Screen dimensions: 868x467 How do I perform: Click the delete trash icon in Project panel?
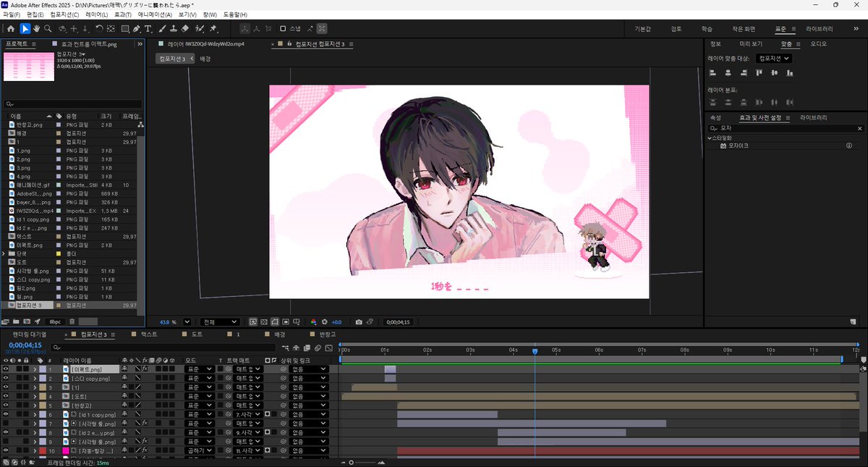(x=72, y=321)
